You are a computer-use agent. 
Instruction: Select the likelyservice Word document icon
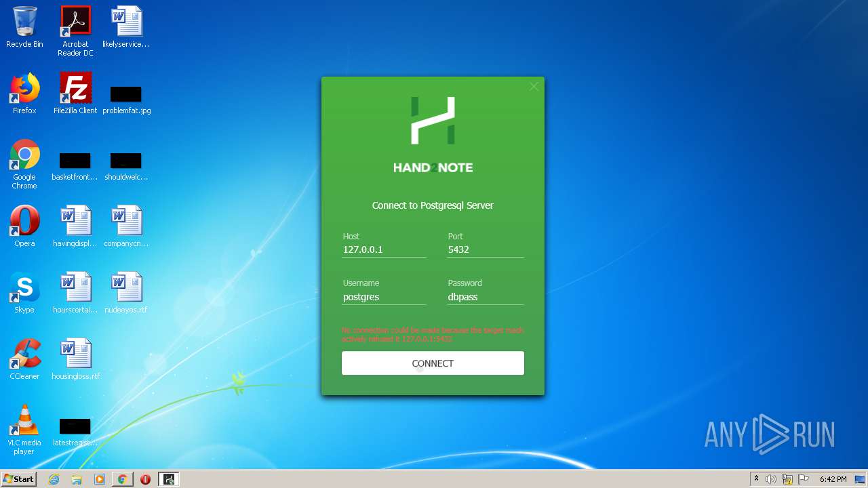click(126, 27)
